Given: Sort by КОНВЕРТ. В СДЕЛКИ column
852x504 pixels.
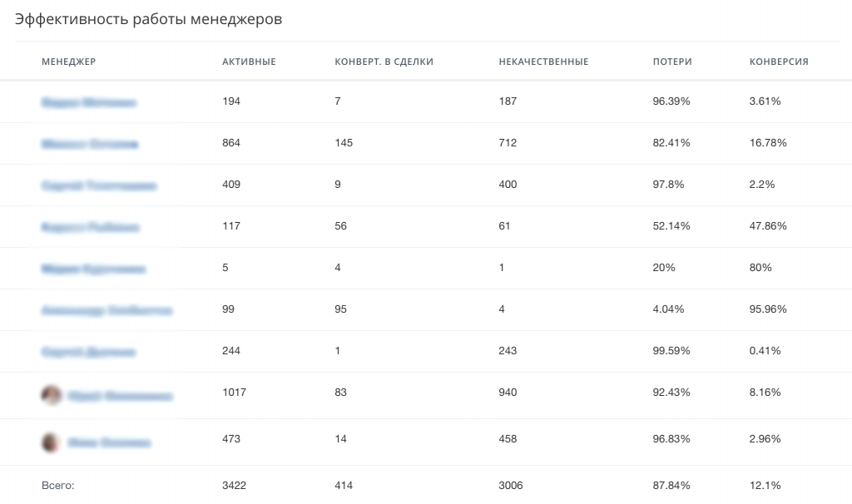Looking at the screenshot, I should click(383, 62).
